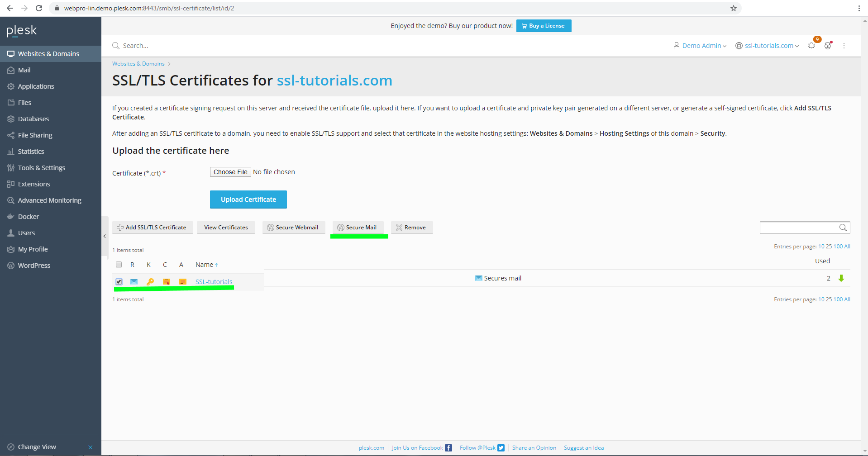Click the Users person icon
The image size is (868, 456).
(x=11, y=233)
